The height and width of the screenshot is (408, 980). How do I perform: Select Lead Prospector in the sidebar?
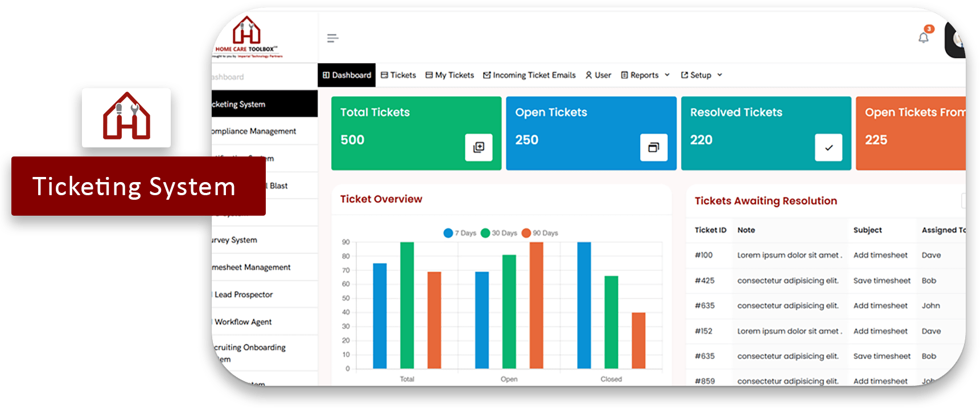(x=244, y=294)
